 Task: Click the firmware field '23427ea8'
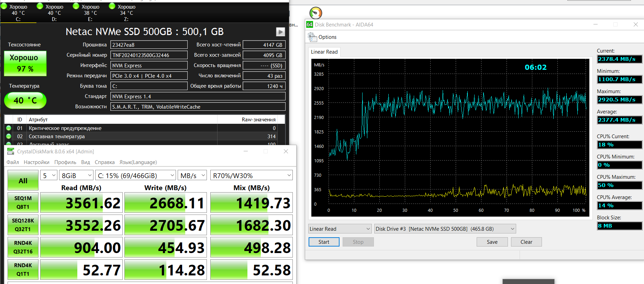(149, 45)
